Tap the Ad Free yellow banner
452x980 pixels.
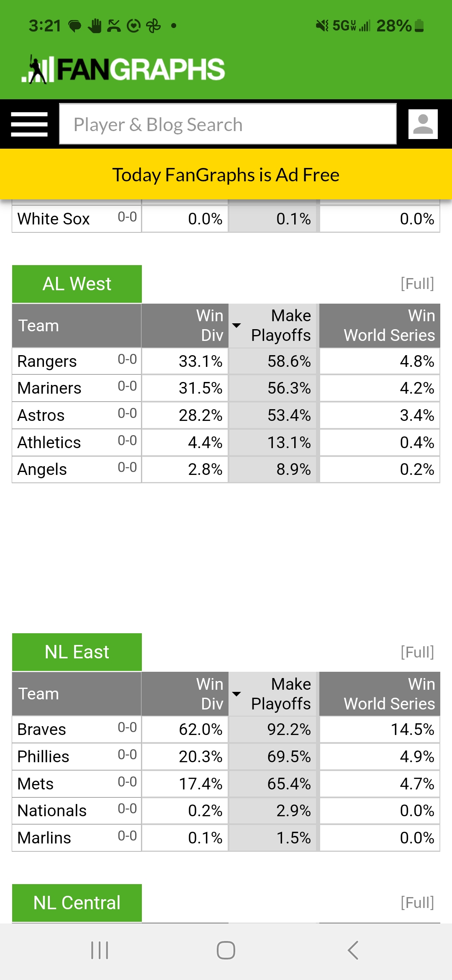pos(226,175)
